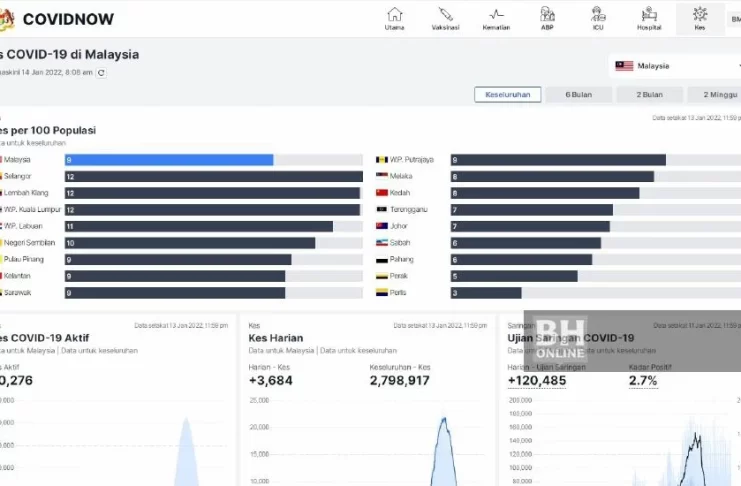Select the Keseluruhan time range
Image resolution: width=741 pixels, height=486 pixels.
coord(508,95)
